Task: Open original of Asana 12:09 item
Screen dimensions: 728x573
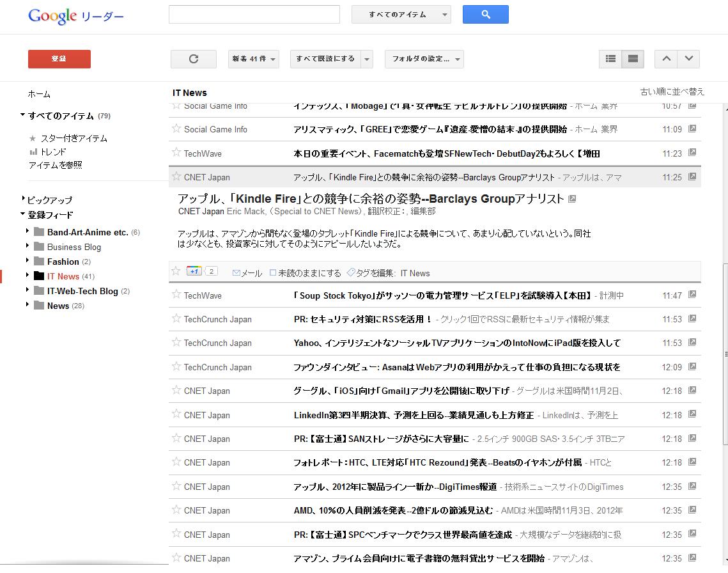Action: click(692, 366)
